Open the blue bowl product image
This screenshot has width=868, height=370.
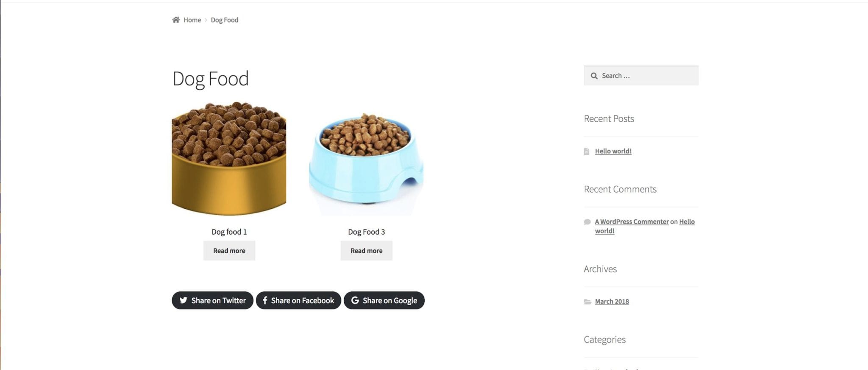366,158
